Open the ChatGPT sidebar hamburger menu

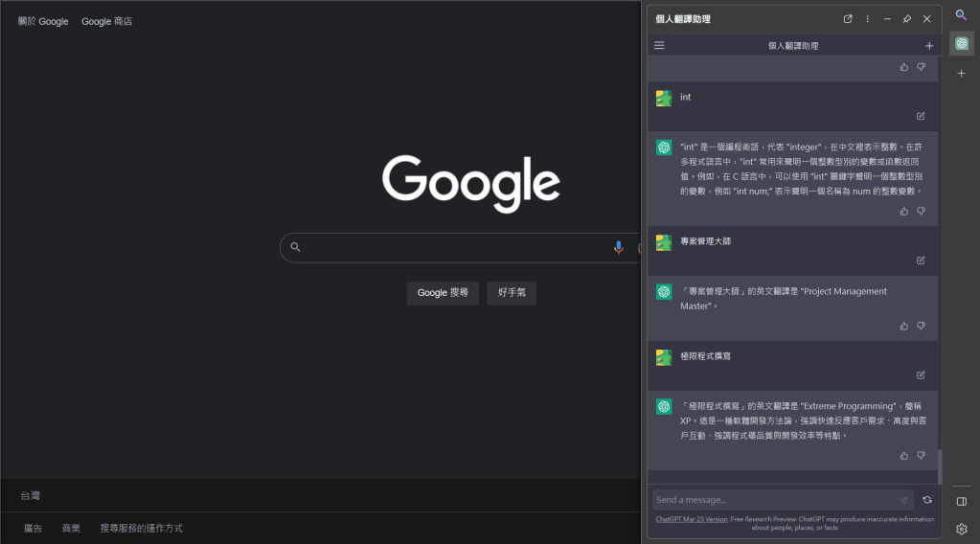point(659,46)
